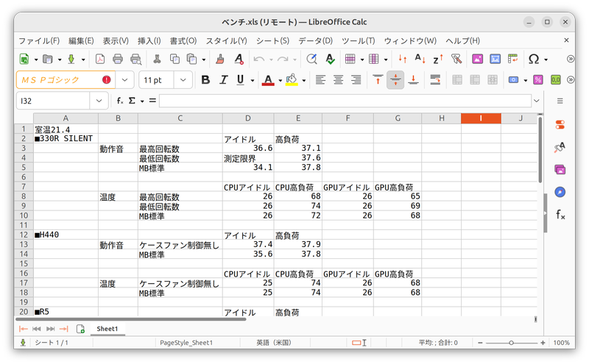Click the Undo arrow
The image size is (589, 364).
click(x=258, y=59)
